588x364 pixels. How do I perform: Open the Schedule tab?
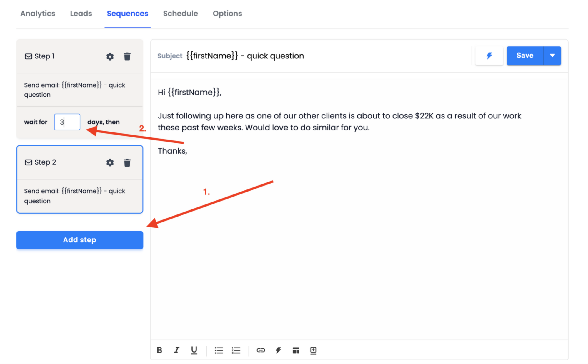coord(180,13)
